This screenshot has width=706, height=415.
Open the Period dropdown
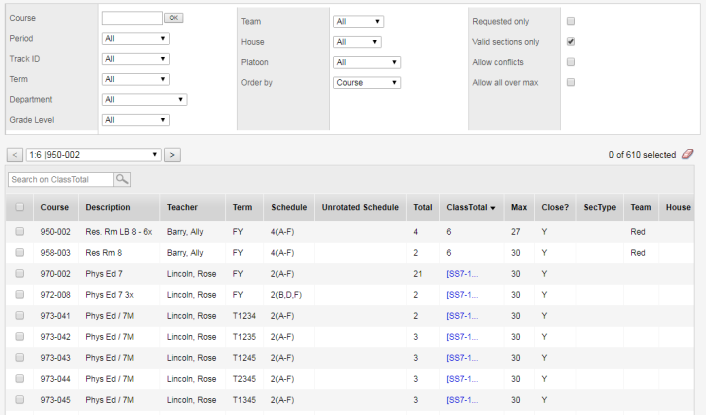pyautogui.click(x=135, y=39)
